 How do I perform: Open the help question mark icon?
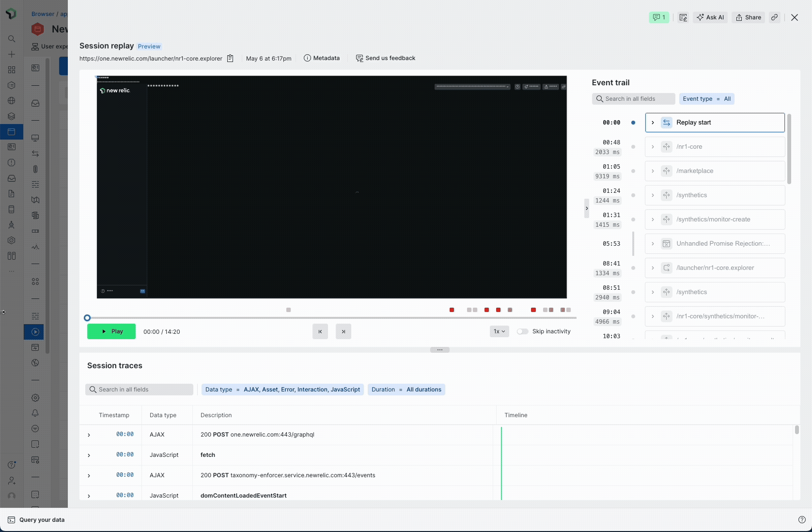coord(801,520)
